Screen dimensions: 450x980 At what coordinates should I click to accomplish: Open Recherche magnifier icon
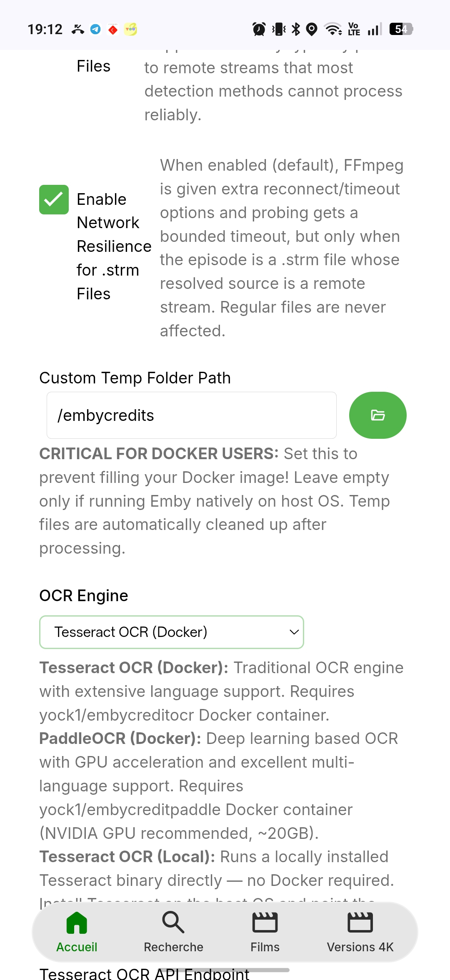click(173, 923)
